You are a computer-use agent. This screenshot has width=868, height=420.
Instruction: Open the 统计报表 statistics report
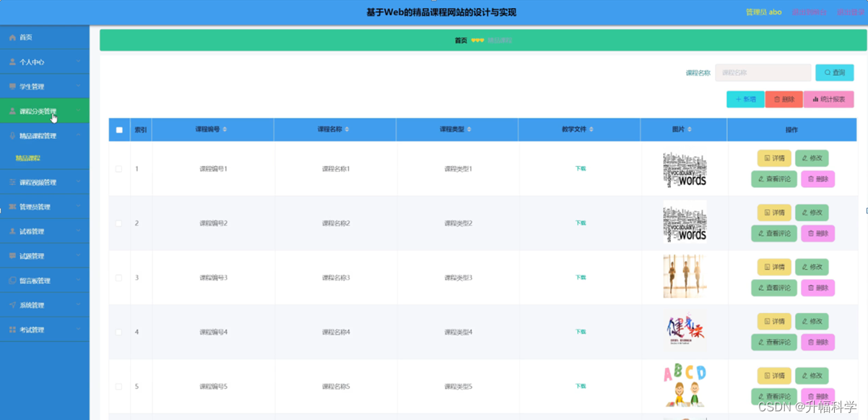tap(828, 99)
